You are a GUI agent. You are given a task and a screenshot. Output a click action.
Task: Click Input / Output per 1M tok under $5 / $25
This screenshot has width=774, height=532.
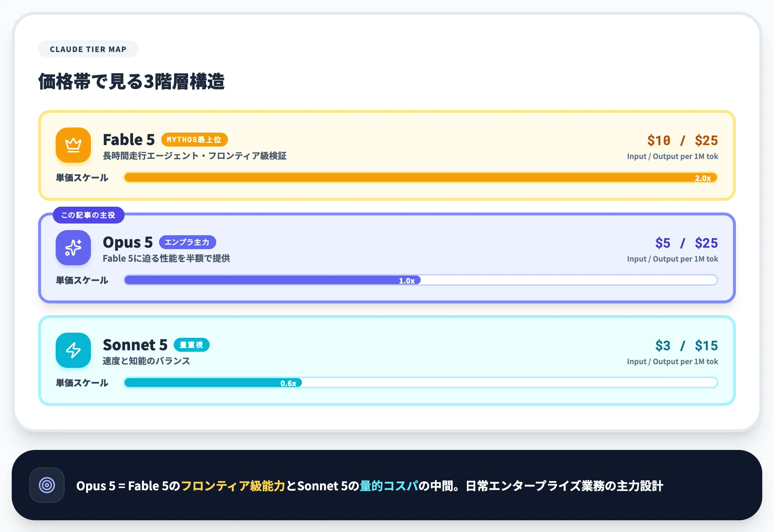[672, 259]
